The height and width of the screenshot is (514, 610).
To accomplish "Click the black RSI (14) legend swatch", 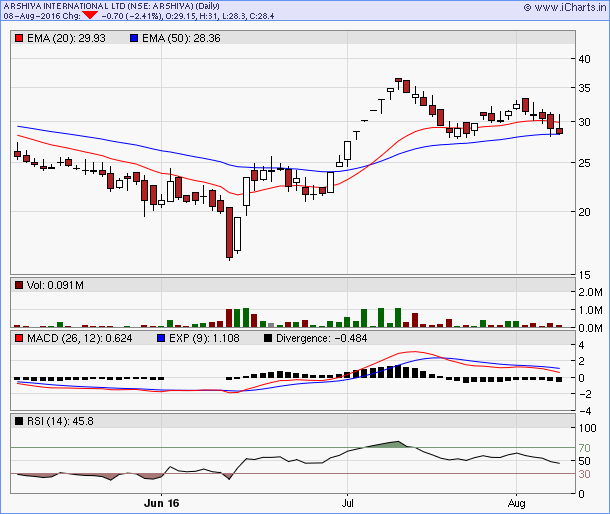I will point(19,421).
